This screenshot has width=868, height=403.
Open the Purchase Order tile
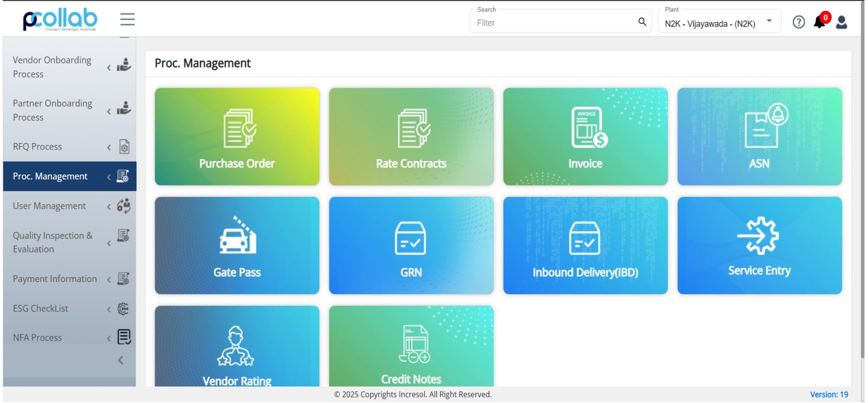pyautogui.click(x=238, y=137)
